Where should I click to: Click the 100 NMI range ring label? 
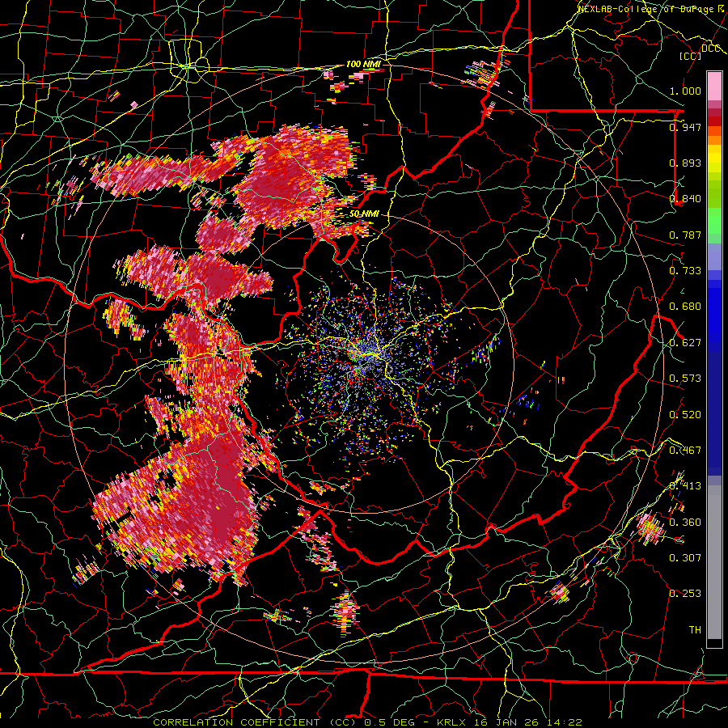click(x=363, y=64)
